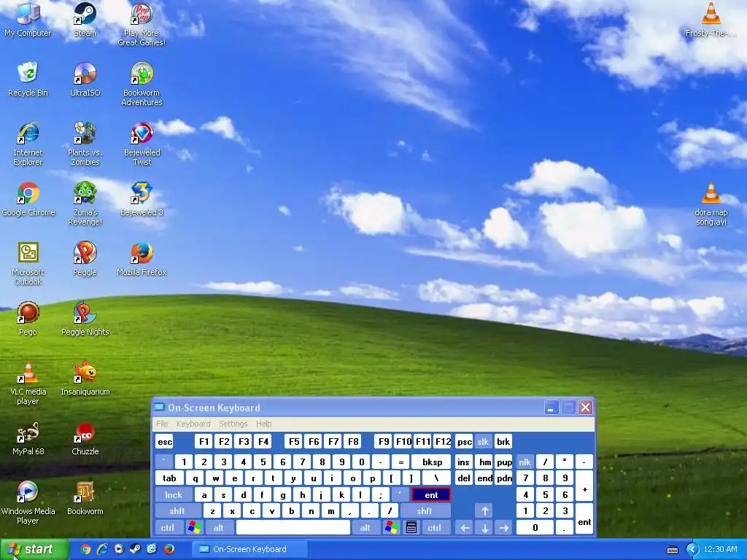Select Bookworm Adventures desktop icon

pyautogui.click(x=142, y=84)
